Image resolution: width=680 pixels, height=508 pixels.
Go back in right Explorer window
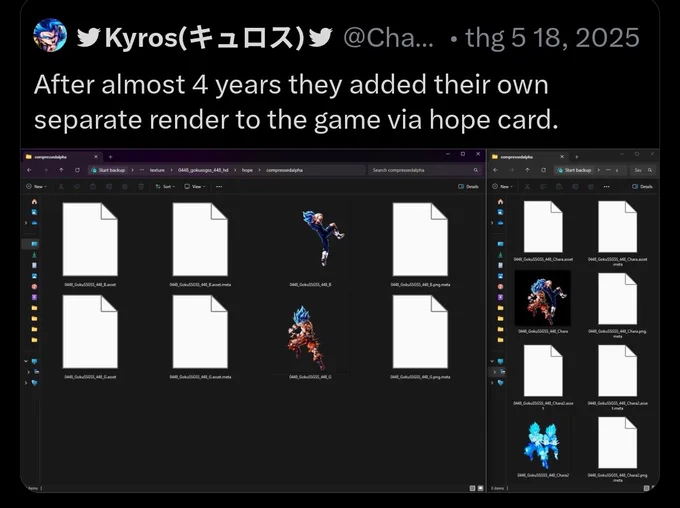coord(495,170)
